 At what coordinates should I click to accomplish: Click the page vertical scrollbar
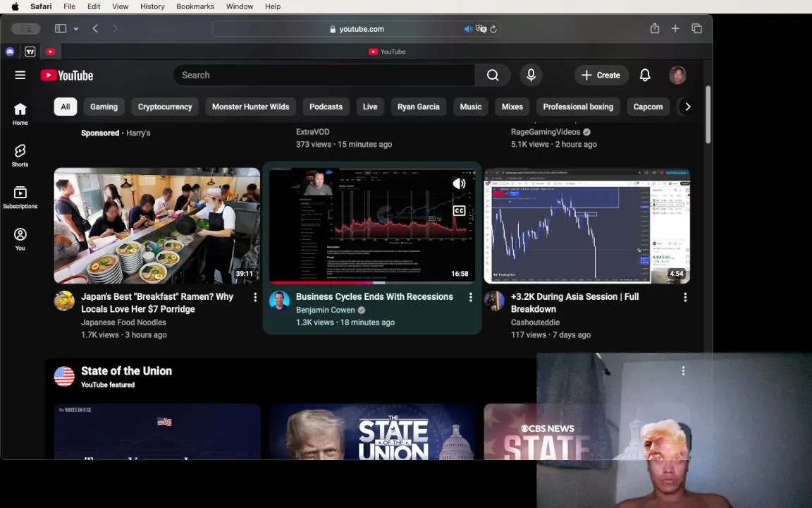pyautogui.click(x=708, y=114)
